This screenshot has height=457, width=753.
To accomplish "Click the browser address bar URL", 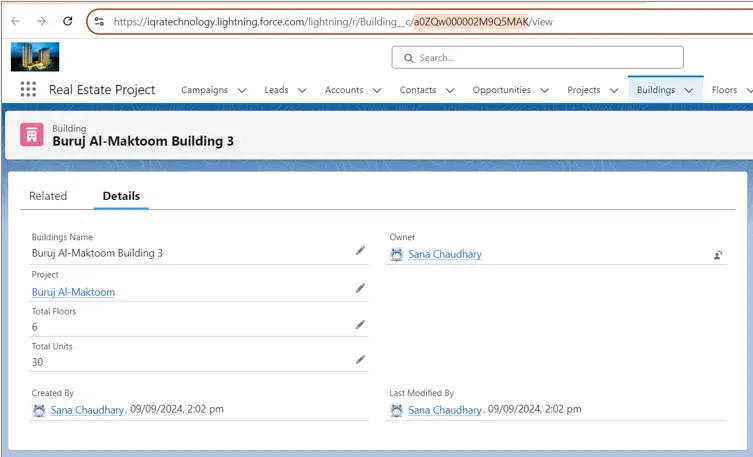I will (x=333, y=22).
